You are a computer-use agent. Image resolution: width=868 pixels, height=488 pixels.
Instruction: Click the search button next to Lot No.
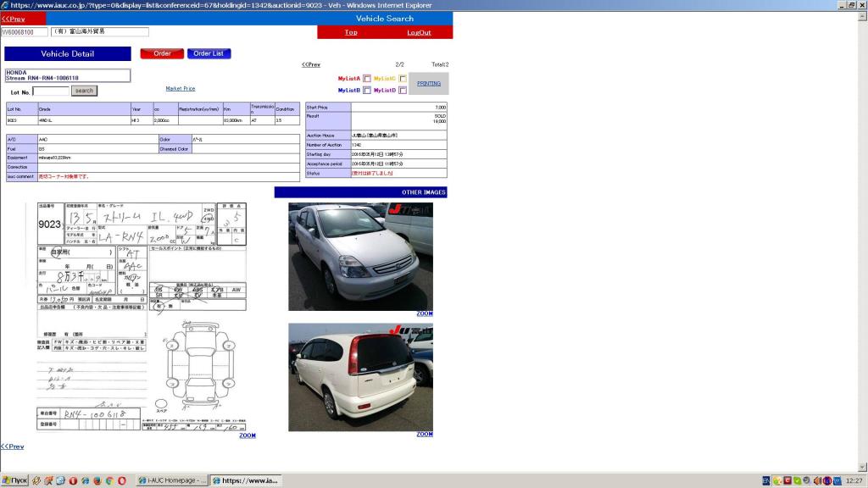coord(84,91)
